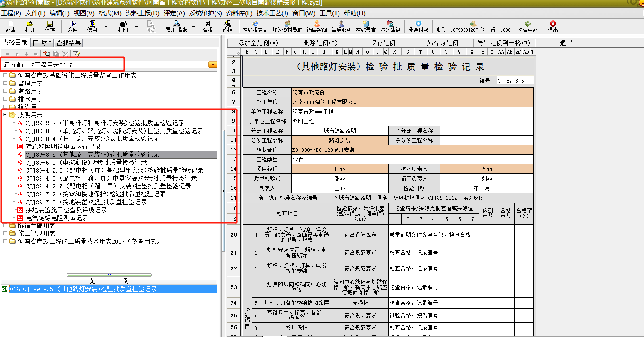Click the 打开 (Open) toolbar icon
The height and width of the screenshot is (337, 644).
pos(30,27)
